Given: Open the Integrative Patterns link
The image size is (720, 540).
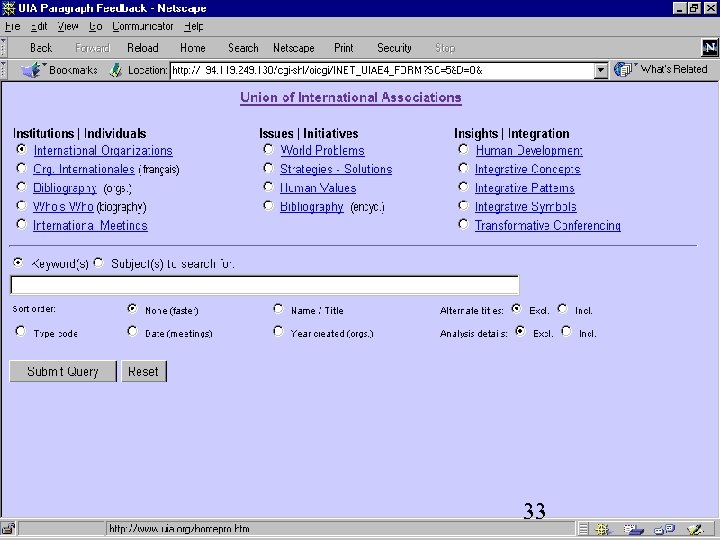Looking at the screenshot, I should tap(524, 188).
